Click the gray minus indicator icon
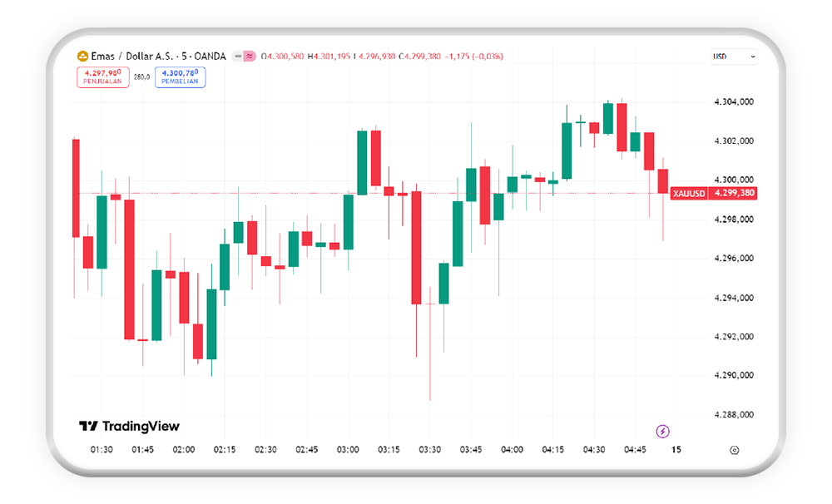 click(238, 57)
